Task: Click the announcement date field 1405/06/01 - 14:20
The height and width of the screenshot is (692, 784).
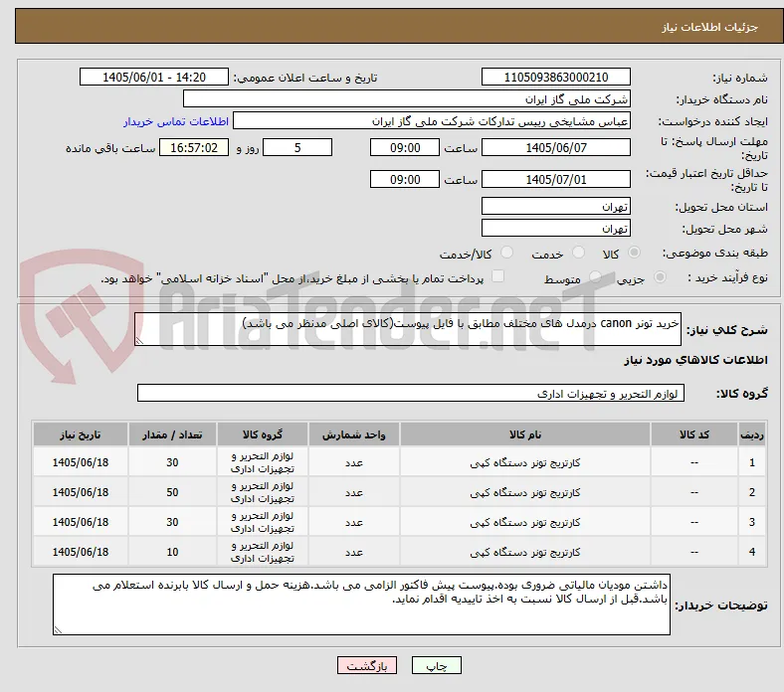Action: [x=154, y=77]
